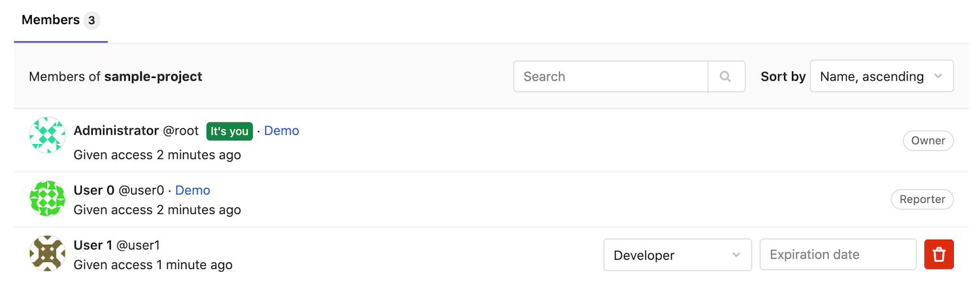980x286 pixels.
Task: Select the Members tab
Action: [50, 20]
